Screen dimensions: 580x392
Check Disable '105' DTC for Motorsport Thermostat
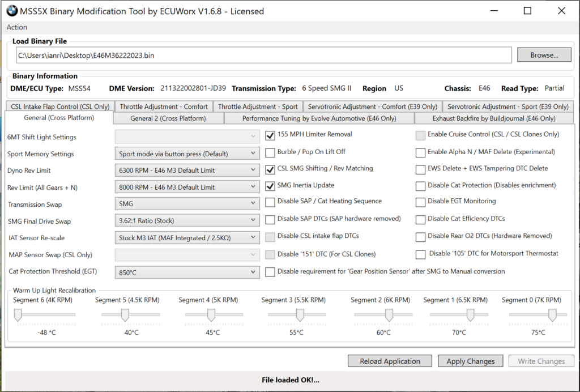point(420,254)
